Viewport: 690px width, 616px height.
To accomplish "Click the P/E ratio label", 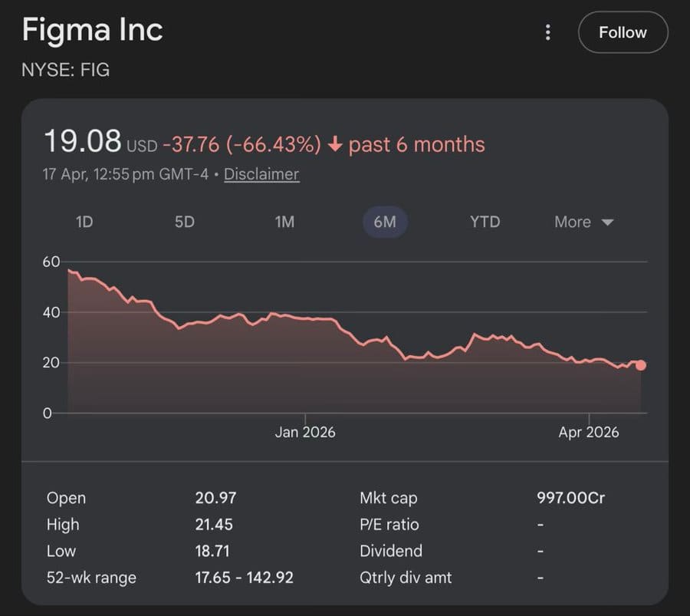I will click(389, 525).
